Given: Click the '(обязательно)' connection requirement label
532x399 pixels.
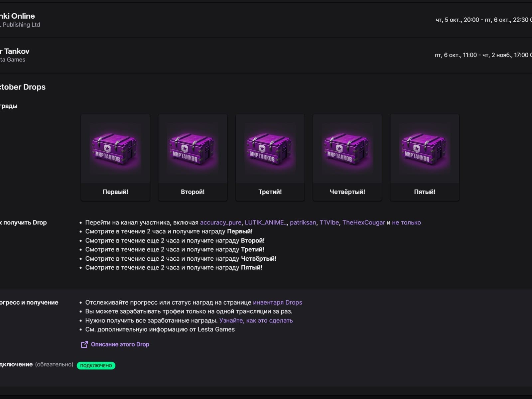Looking at the screenshot, I should (x=54, y=364).
